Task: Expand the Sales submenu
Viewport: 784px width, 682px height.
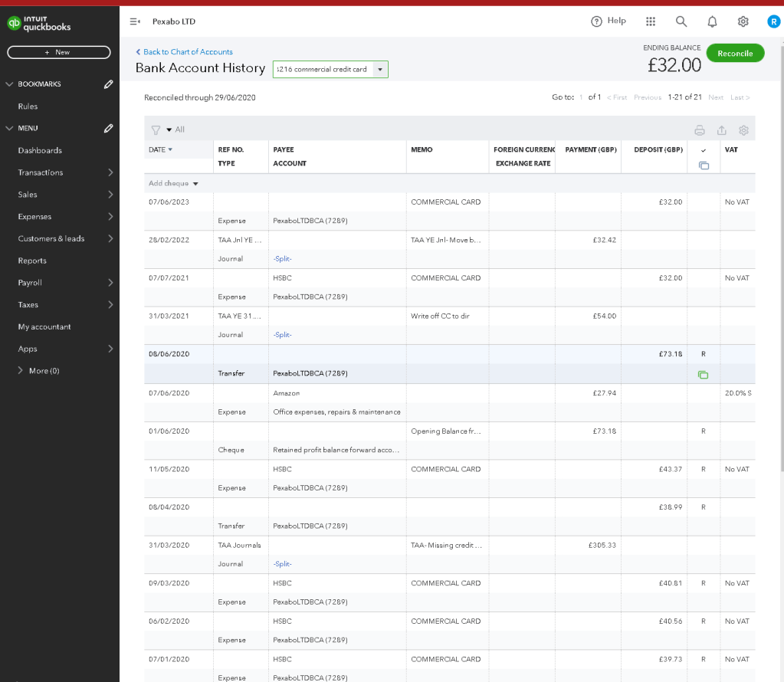Action: click(x=110, y=195)
